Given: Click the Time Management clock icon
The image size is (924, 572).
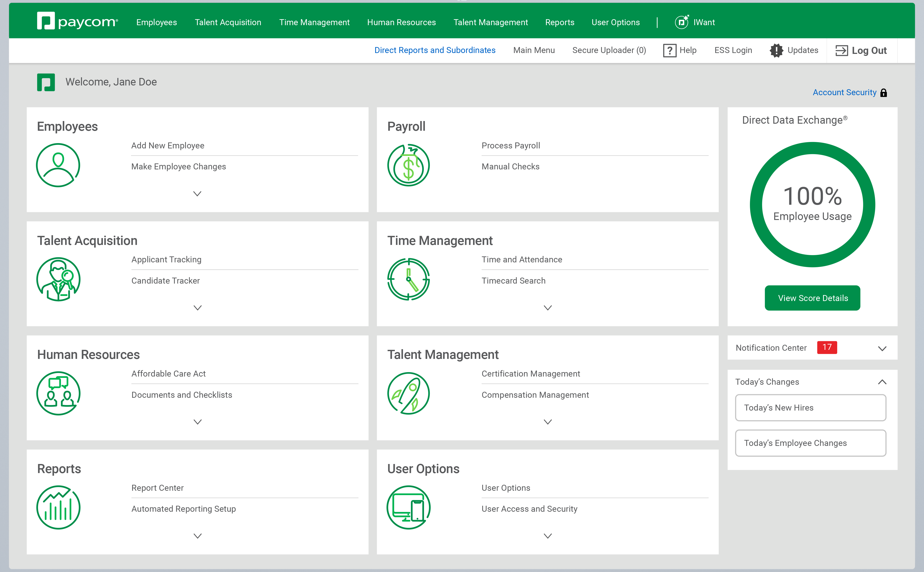Looking at the screenshot, I should 408,279.
